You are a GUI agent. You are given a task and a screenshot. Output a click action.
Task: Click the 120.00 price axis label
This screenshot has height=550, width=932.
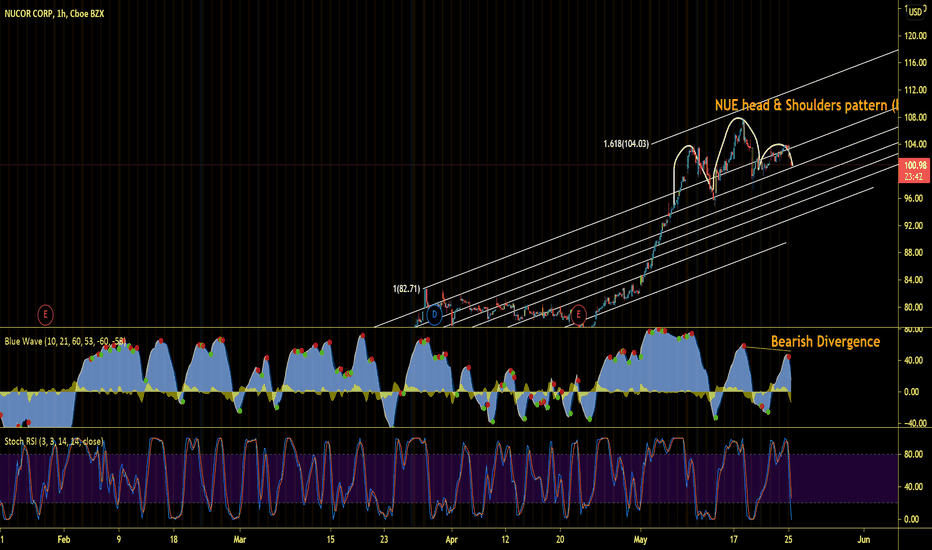pos(915,36)
